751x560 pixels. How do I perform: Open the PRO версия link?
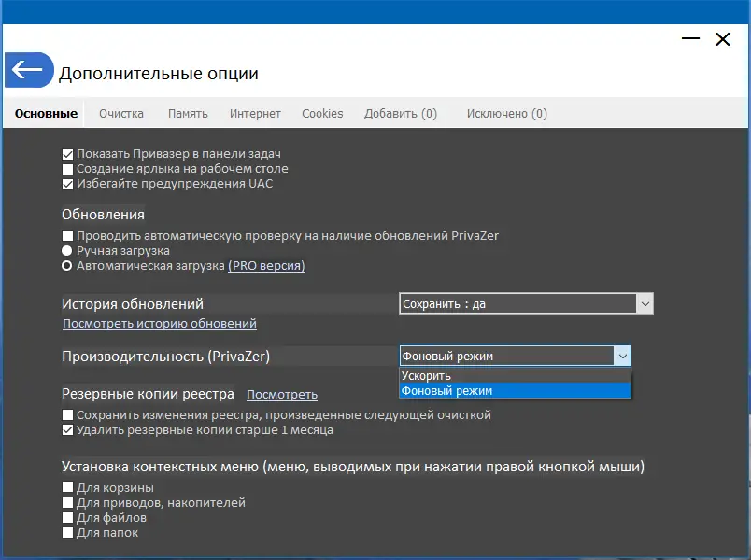[x=266, y=266]
